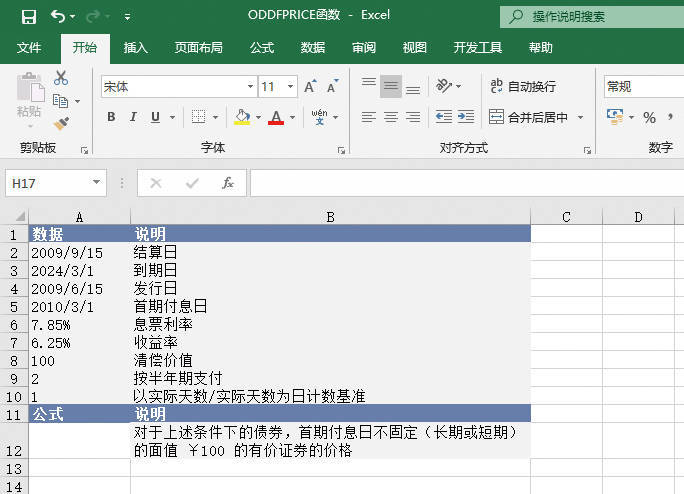This screenshot has height=494, width=684.
Task: Click the Increase Indent icon
Action: coord(466,117)
